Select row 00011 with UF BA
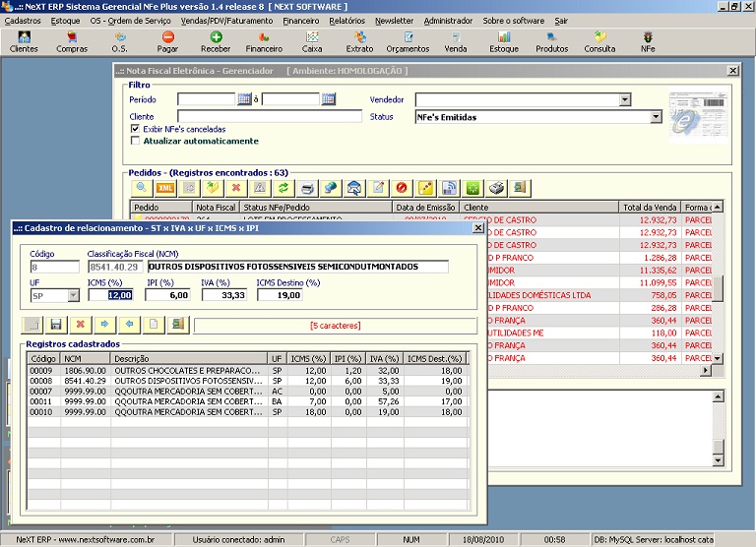This screenshot has height=547, width=756. click(x=247, y=401)
